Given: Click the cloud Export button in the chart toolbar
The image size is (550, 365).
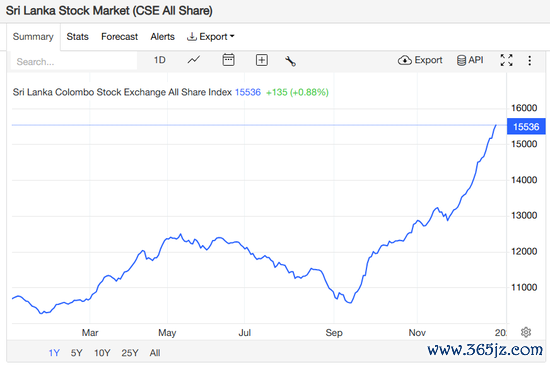Looking at the screenshot, I should click(420, 60).
